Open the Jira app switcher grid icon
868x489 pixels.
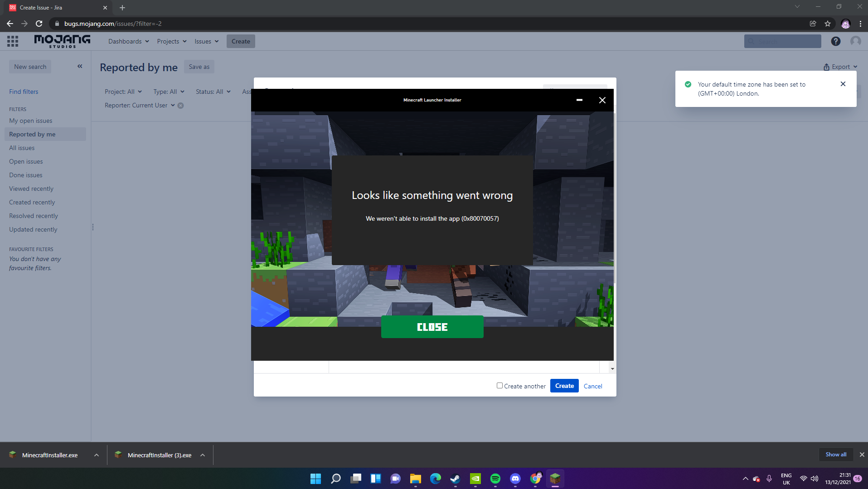tap(13, 41)
